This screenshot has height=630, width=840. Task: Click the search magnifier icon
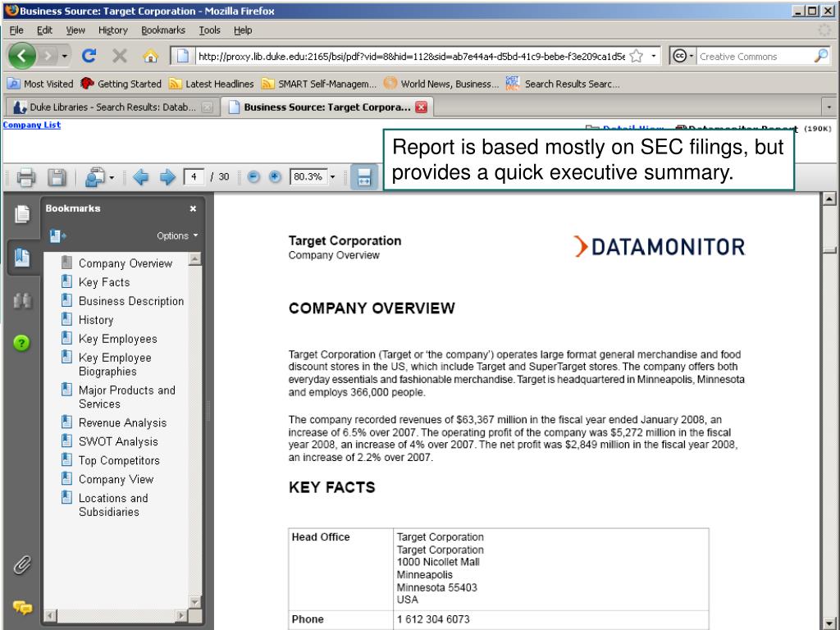click(821, 56)
